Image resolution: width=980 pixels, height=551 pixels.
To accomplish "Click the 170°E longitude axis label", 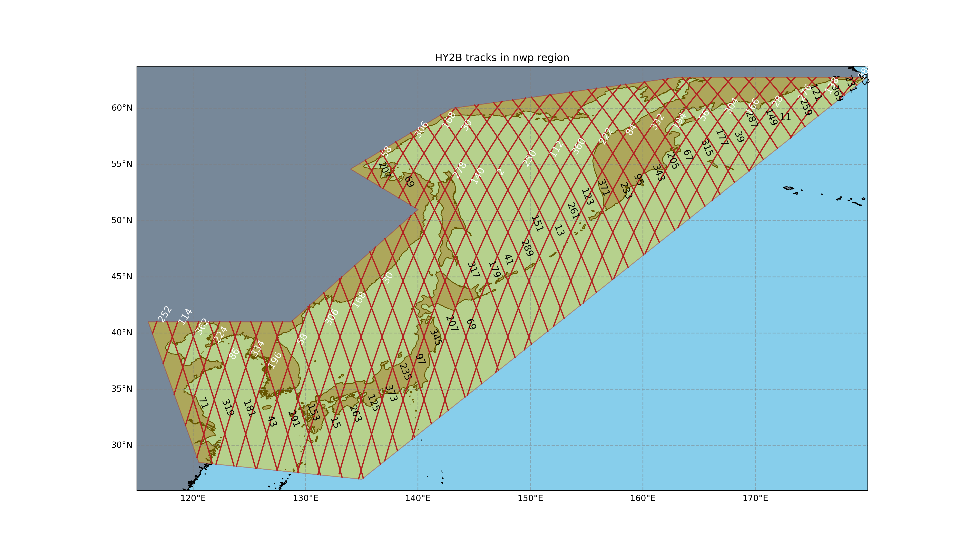I will (755, 498).
